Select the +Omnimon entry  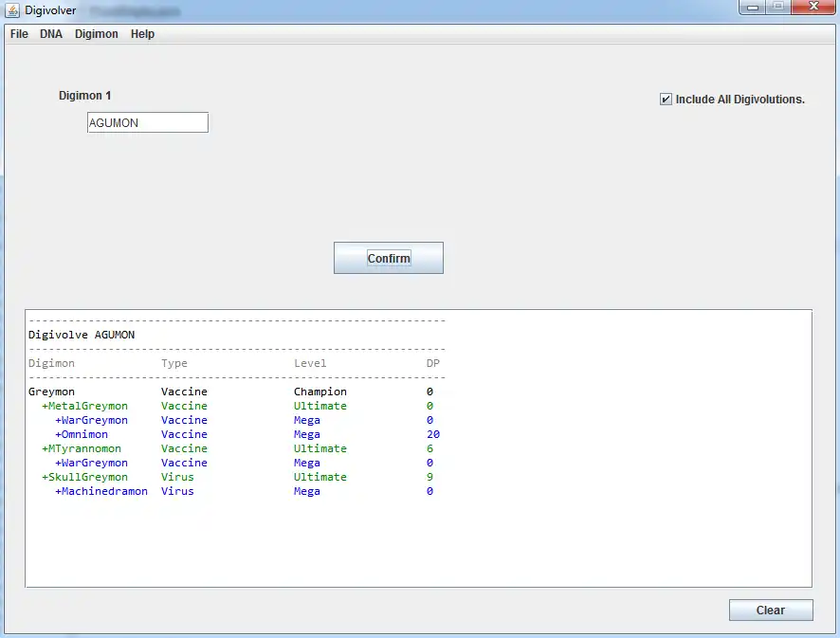pos(82,434)
